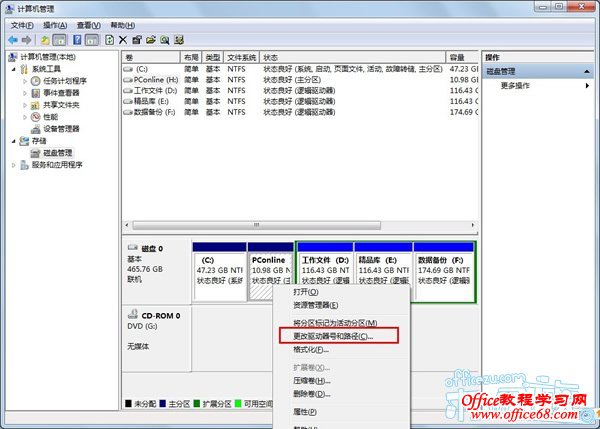Select 更改驱动器号和路径(C)... menu entry

(x=339, y=336)
